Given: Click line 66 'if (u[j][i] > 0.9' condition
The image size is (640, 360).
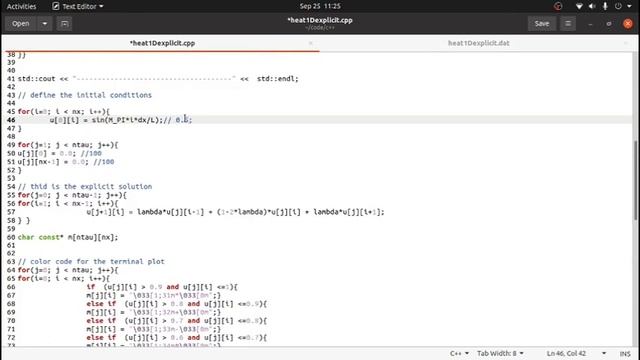Looking at the screenshot, I should (162, 287).
